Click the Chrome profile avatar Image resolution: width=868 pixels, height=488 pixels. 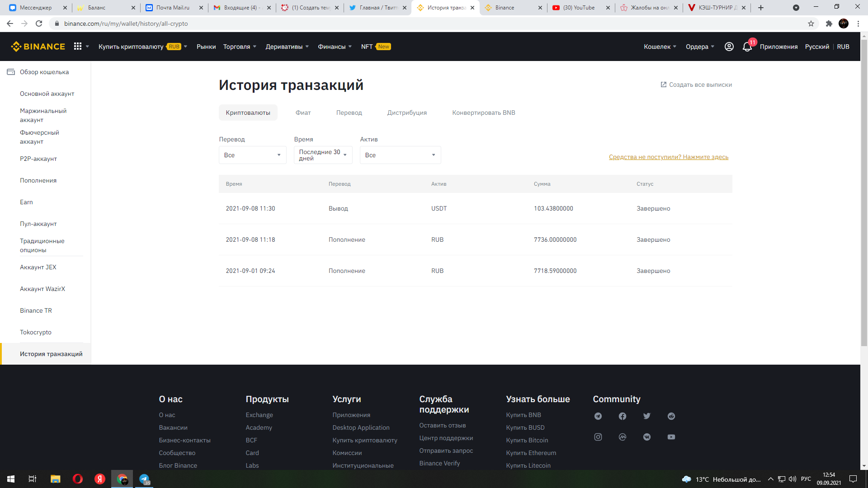pos(844,23)
